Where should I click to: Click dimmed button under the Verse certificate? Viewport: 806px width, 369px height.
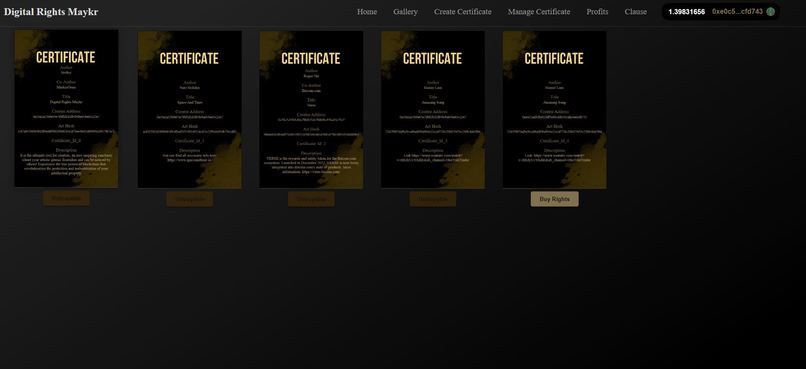click(311, 199)
